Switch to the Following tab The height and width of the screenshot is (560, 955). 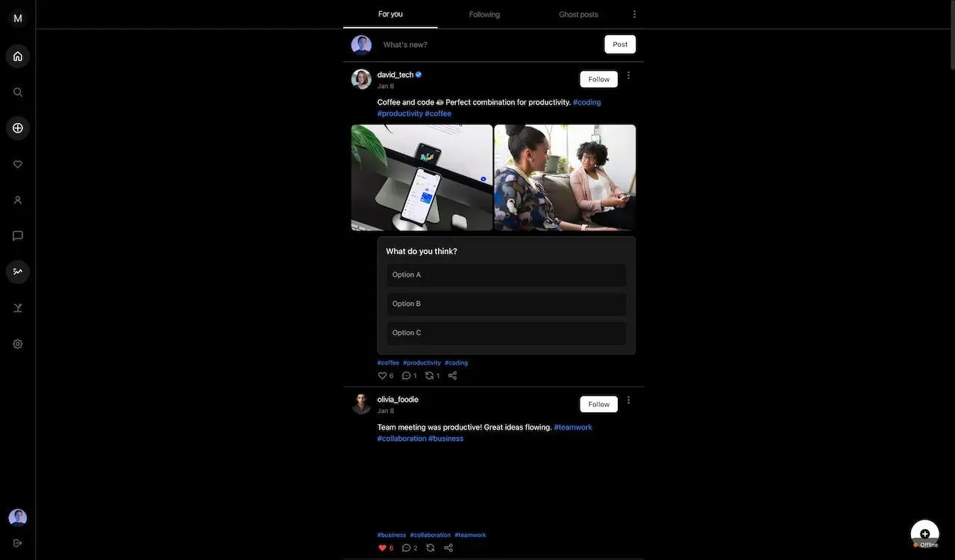pos(484,14)
